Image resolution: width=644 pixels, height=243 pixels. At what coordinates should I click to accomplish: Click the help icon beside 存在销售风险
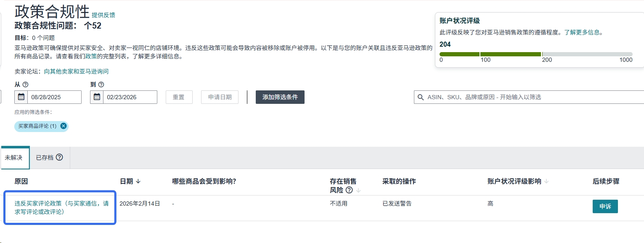click(349, 190)
